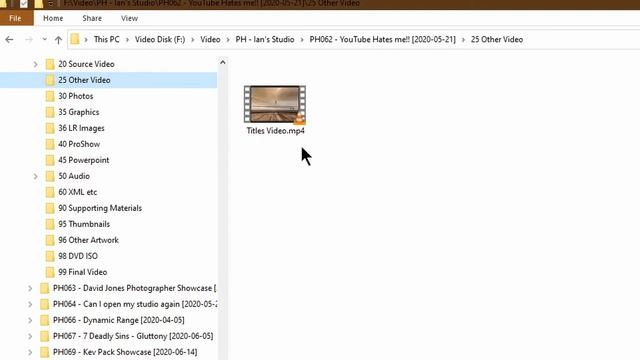
Task: Select the 40 ProShow folder
Action: pos(79,144)
